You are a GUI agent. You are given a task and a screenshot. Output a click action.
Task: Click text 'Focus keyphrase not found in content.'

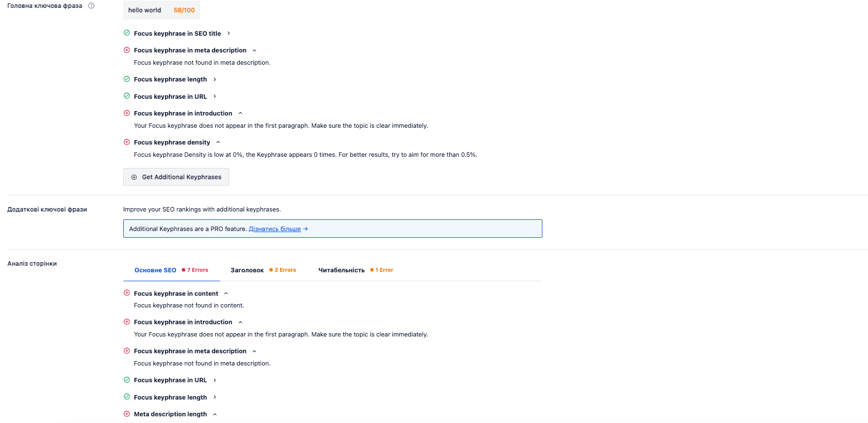click(x=189, y=305)
